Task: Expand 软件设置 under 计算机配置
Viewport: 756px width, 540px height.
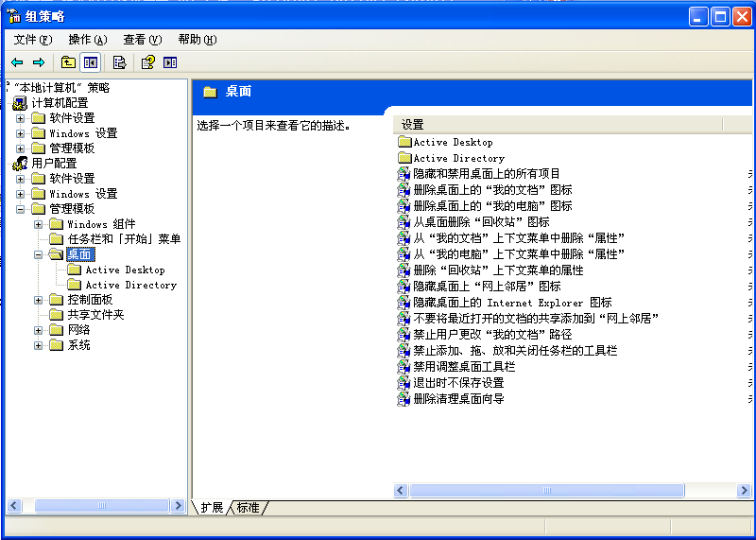Action: (20, 118)
